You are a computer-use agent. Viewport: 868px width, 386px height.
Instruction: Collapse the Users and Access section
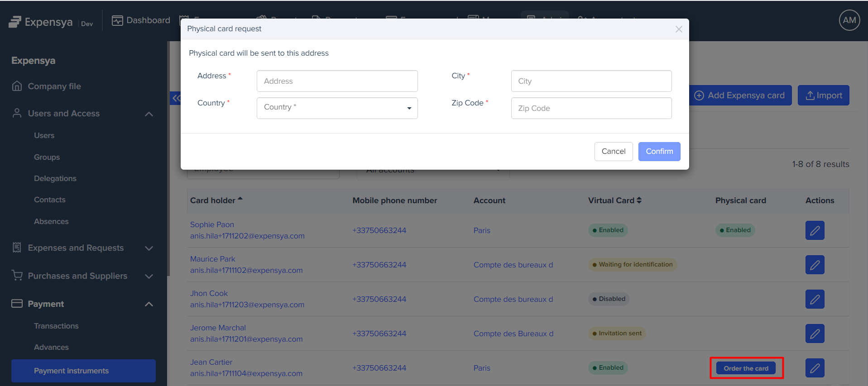(x=149, y=114)
